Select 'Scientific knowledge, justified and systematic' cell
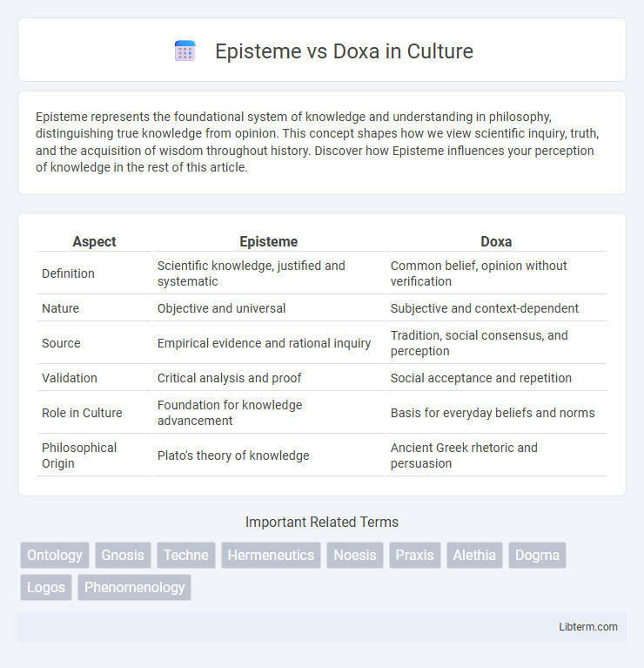The width and height of the screenshot is (644, 668). pos(269,273)
